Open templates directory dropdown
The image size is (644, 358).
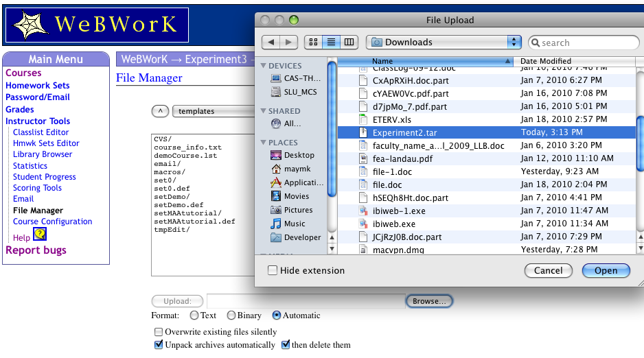(x=214, y=111)
